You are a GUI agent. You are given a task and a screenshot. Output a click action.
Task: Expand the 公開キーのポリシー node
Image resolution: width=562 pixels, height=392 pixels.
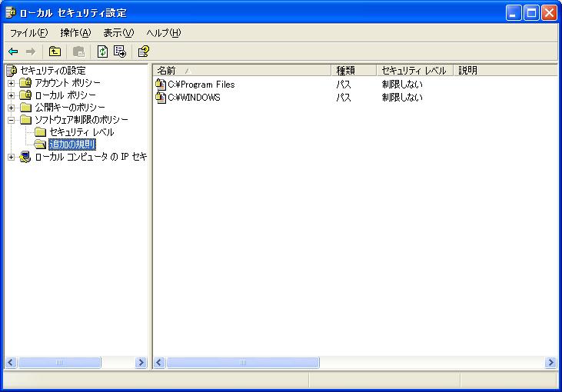coord(11,108)
